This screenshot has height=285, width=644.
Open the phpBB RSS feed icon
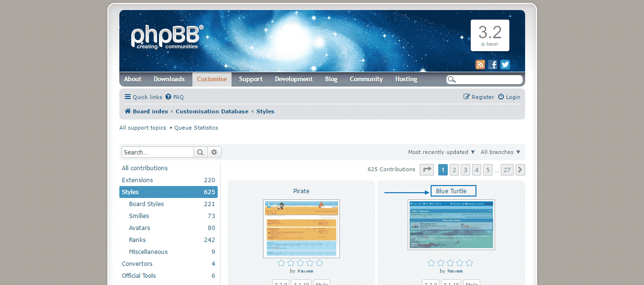tap(480, 64)
